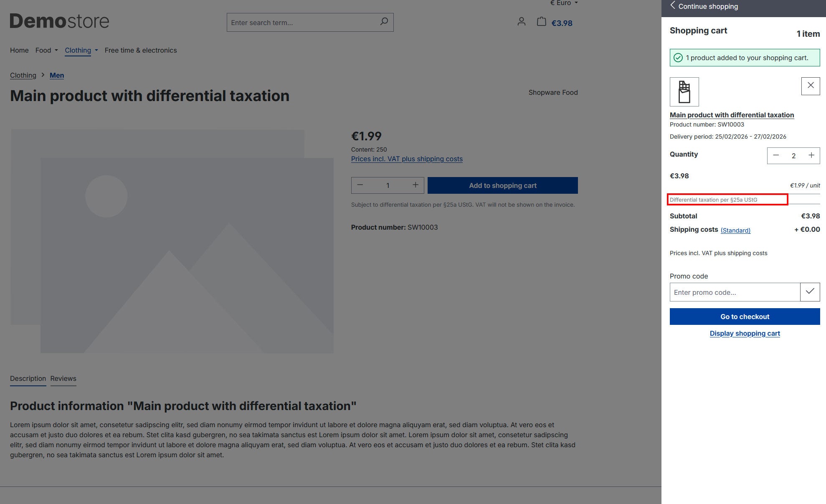Increase cart quantity with the plus icon
Screen dimensions: 826x504
811,155
